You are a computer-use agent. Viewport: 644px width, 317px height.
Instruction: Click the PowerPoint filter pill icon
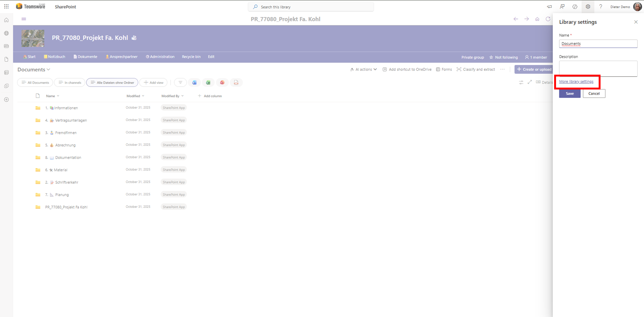click(x=222, y=83)
